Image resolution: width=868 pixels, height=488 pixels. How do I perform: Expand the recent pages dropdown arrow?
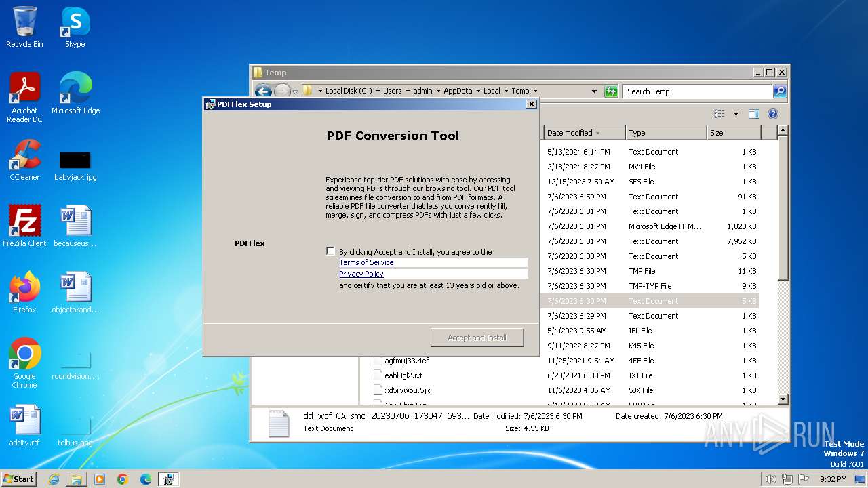click(295, 91)
